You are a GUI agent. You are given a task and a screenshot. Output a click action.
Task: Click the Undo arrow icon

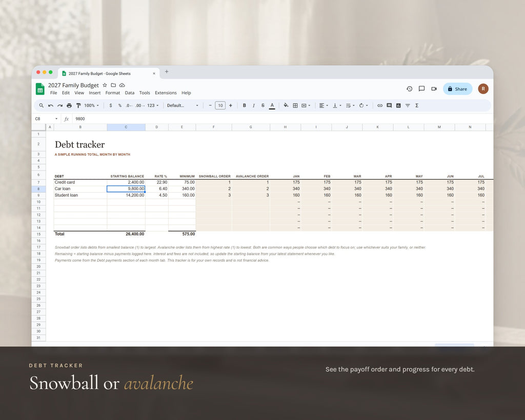(x=51, y=106)
